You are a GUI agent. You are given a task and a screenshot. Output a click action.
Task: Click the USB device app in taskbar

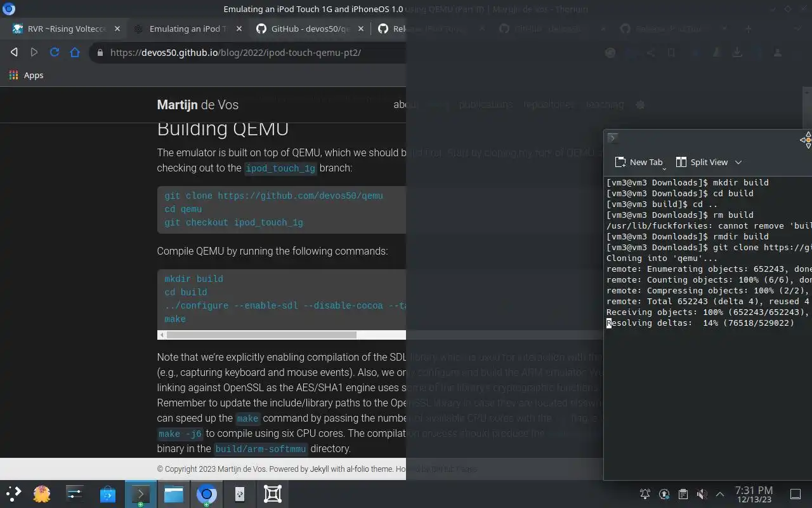click(x=239, y=494)
